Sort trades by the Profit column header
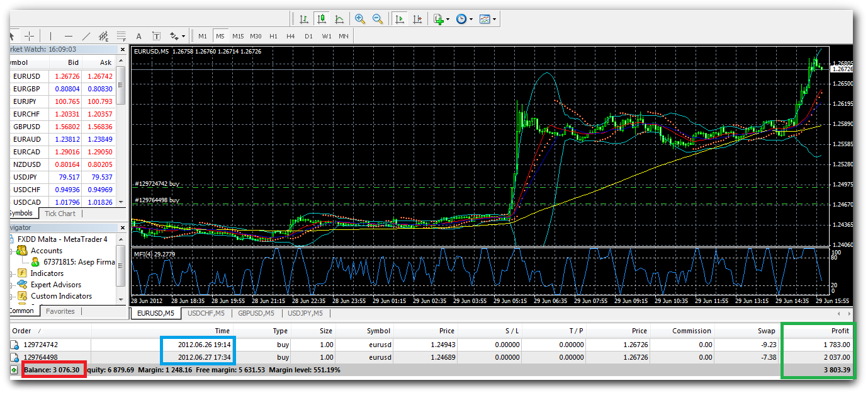Image resolution: width=868 pixels, height=395 pixels. [840, 331]
